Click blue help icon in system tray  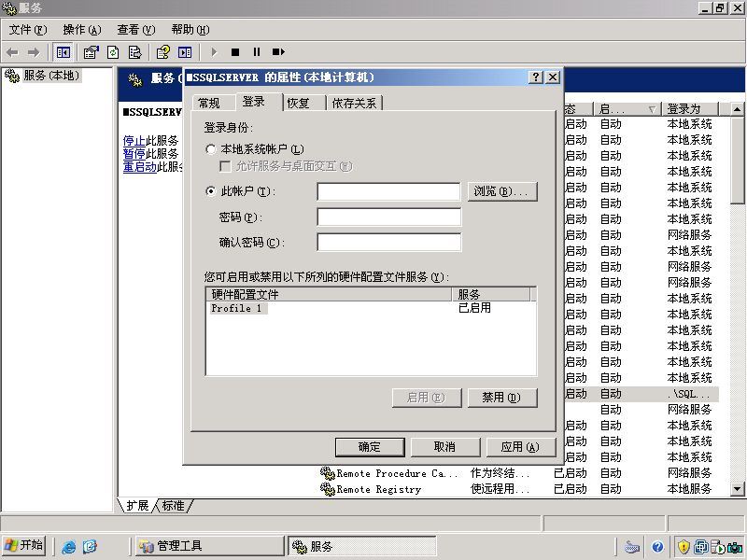(658, 547)
